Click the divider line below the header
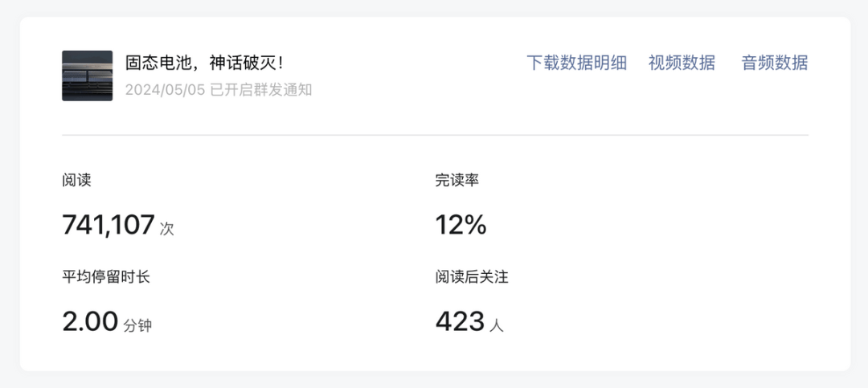 pos(435,135)
